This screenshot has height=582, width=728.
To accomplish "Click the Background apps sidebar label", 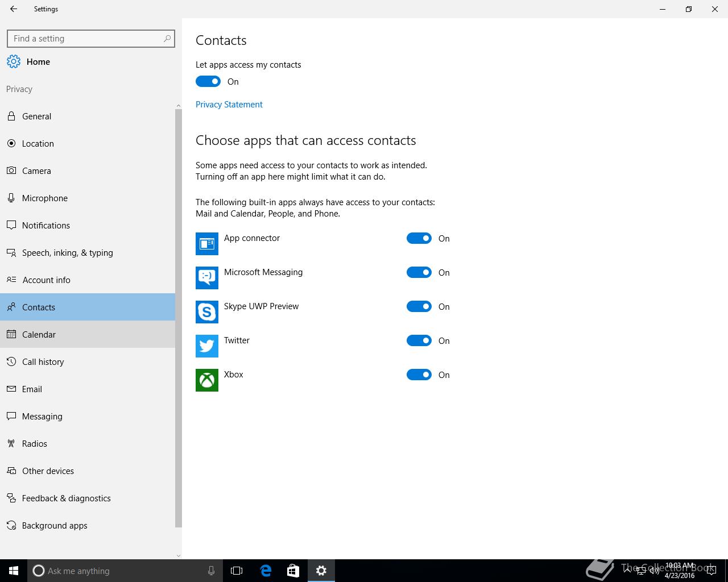I will (55, 525).
